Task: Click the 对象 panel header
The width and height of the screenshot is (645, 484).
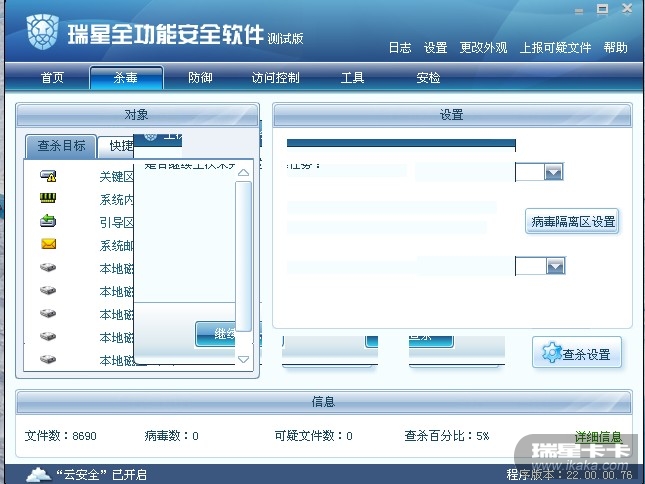Action: [137, 115]
